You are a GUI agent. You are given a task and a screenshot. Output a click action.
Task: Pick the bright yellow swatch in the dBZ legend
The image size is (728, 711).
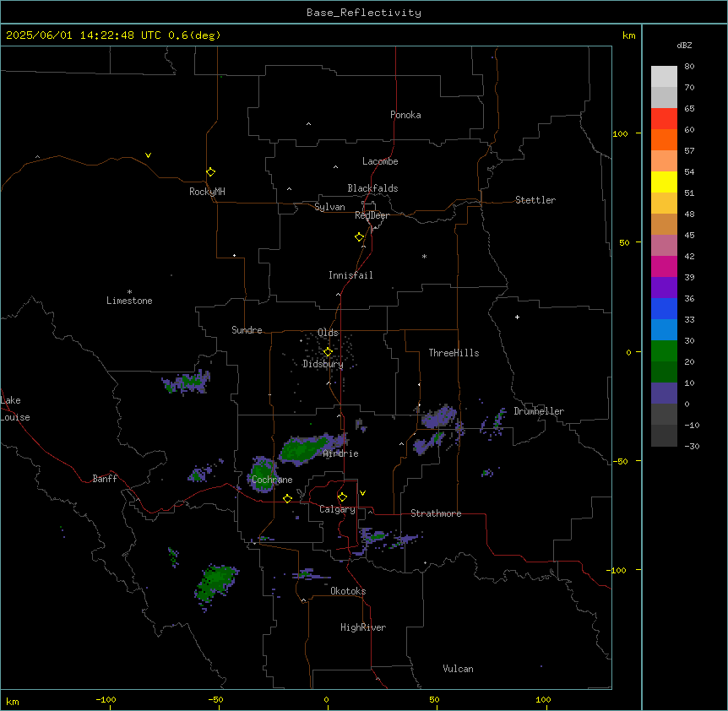click(664, 182)
